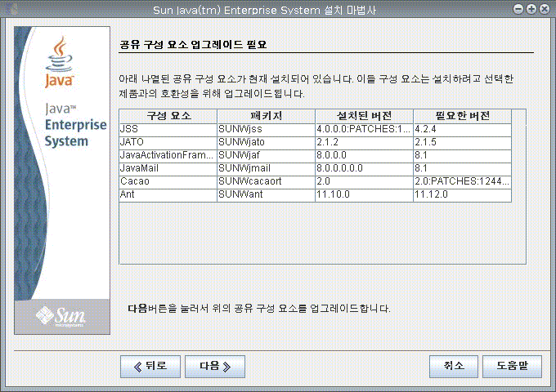Click the SUNWjss package cell
The image size is (556, 392).
(x=266, y=130)
